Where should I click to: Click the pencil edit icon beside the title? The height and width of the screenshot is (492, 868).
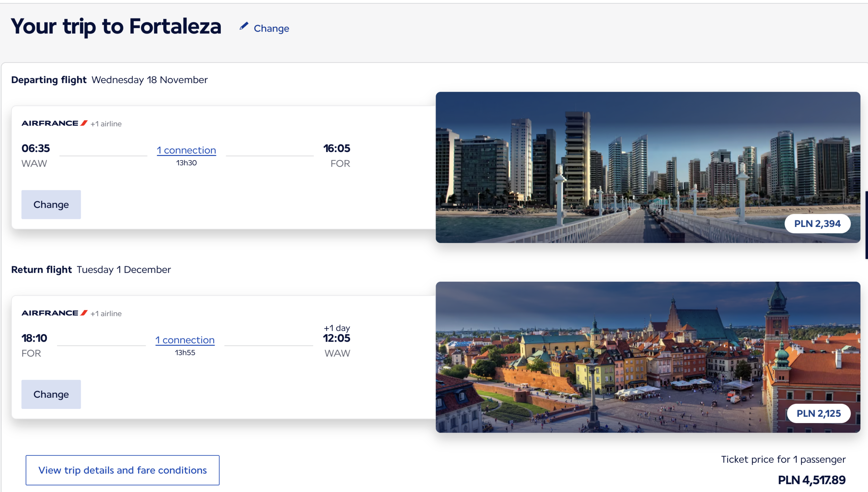coord(244,26)
